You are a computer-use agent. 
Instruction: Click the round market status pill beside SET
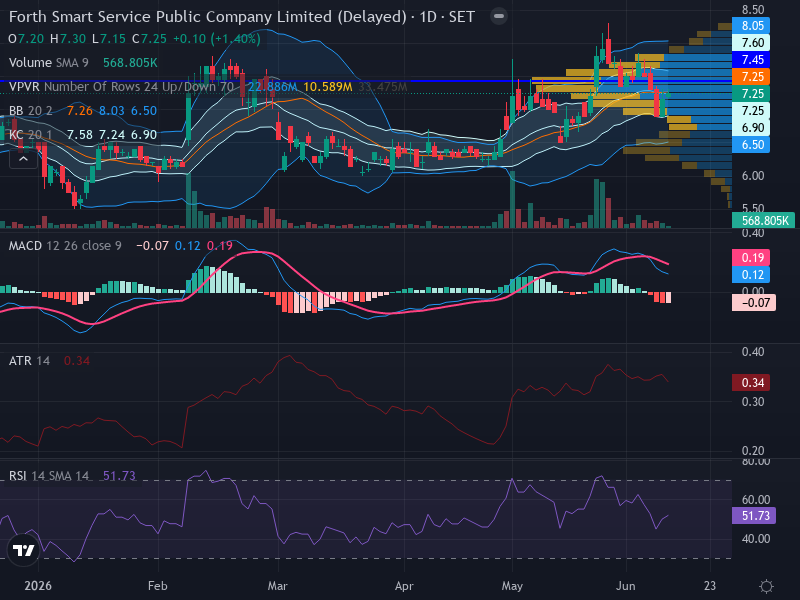click(498, 17)
